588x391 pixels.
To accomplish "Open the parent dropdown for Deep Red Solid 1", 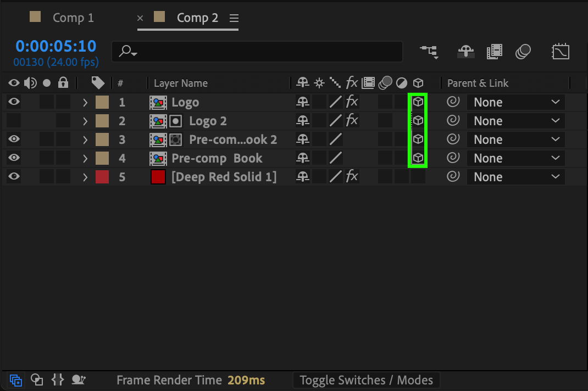I will [515, 177].
